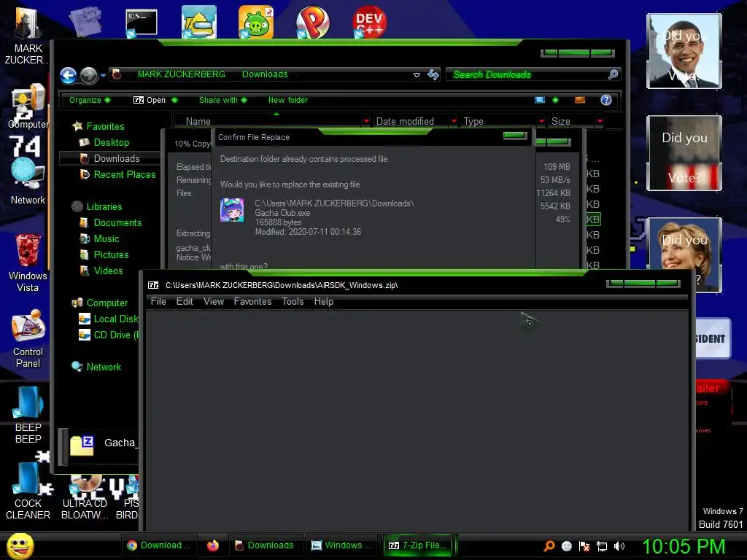Select Favorites in the navigation pane

pos(105,126)
